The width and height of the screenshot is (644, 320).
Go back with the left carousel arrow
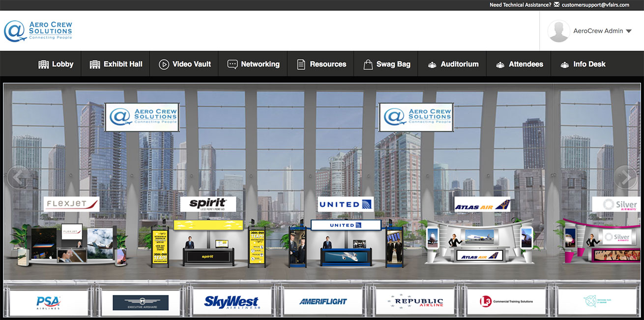point(19,177)
